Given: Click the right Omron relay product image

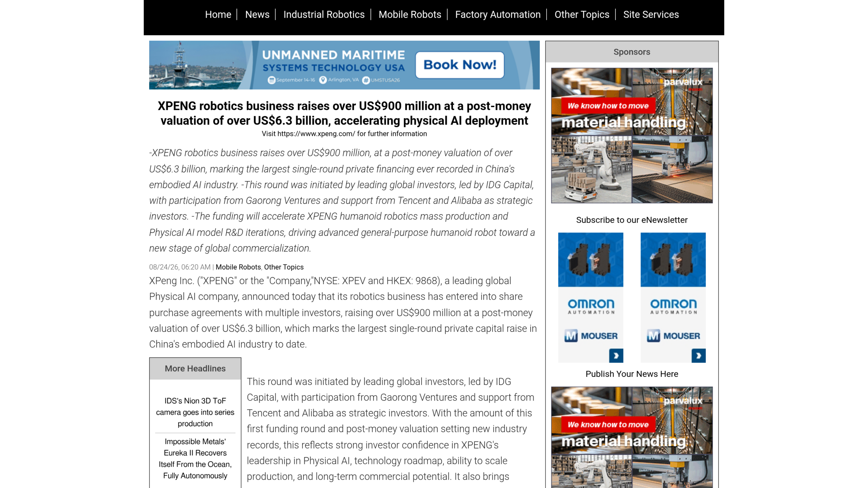Looking at the screenshot, I should point(673,260).
